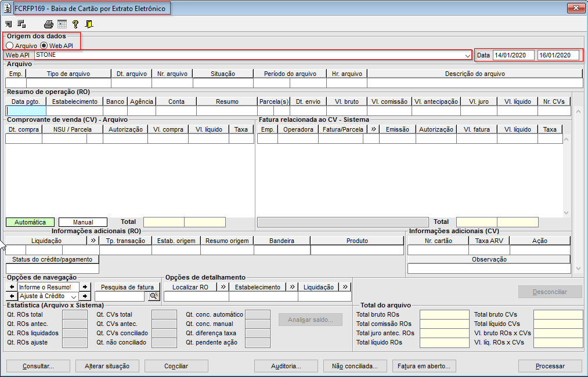Screen dimensions: 588x377
Task: Click the Processar button
Action: pyautogui.click(x=550, y=366)
